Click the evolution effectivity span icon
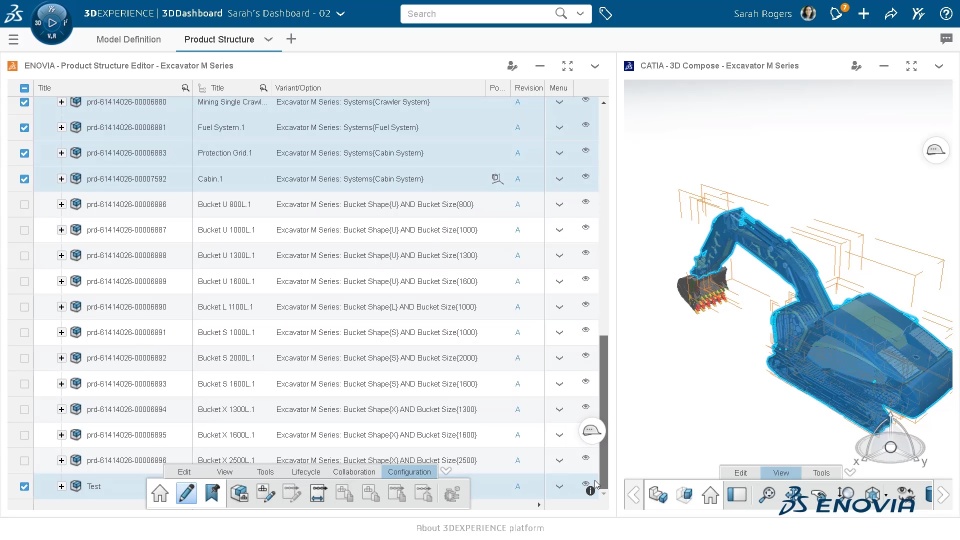This screenshot has height=540, width=960. point(318,493)
